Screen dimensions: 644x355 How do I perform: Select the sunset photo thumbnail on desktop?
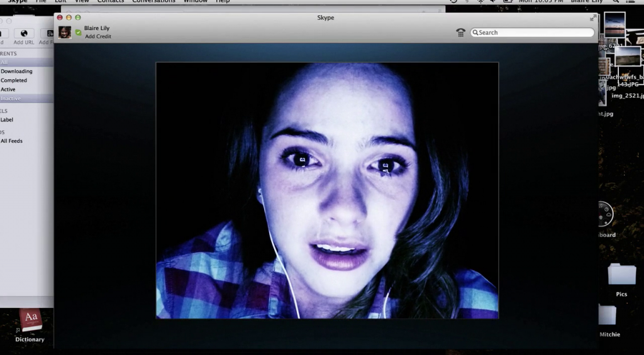pyautogui.click(x=614, y=25)
